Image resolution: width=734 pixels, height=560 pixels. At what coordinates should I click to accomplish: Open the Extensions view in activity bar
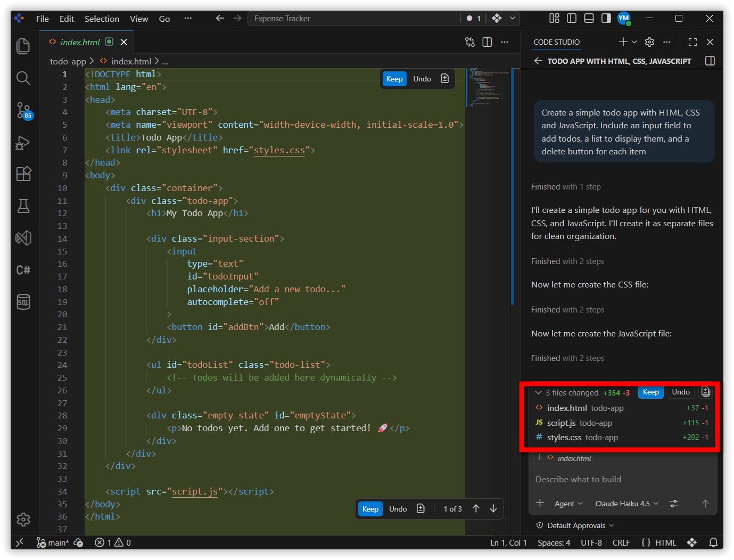[23, 174]
